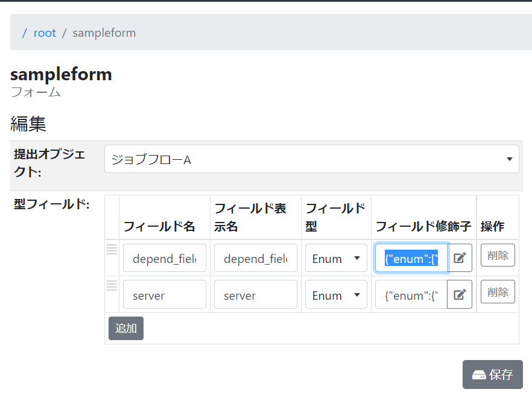This screenshot has height=395, width=532.
Task: Focus the depend_field name input
Action: tap(165, 258)
